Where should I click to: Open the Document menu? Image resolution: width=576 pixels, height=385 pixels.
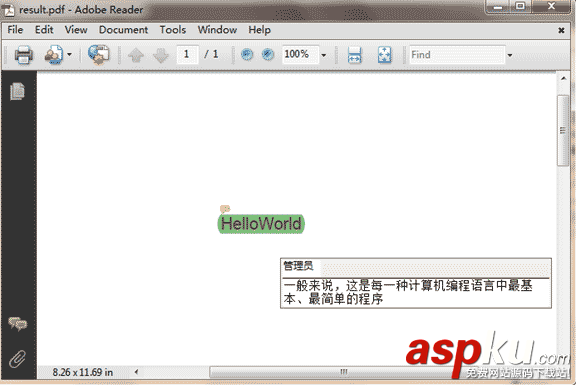(x=123, y=30)
